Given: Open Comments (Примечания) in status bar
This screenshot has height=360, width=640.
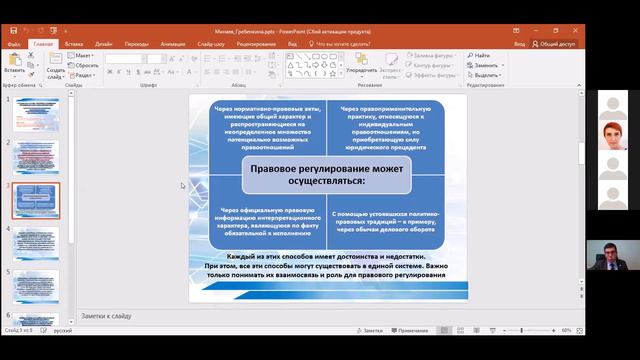Looking at the screenshot, I should click(410, 331).
